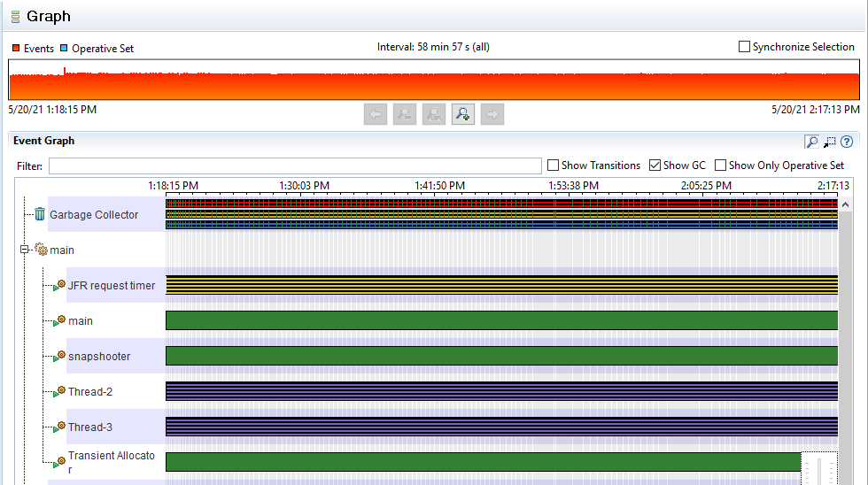Collapse the main thread group node
Viewport: 868px width, 485px height.
tap(25, 250)
